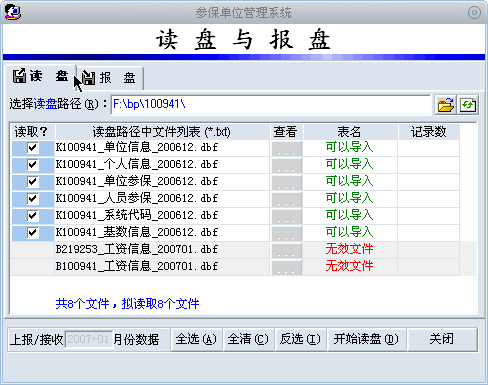Click the 2007-01 month data field
This screenshot has height=385, width=488.
[89, 340]
